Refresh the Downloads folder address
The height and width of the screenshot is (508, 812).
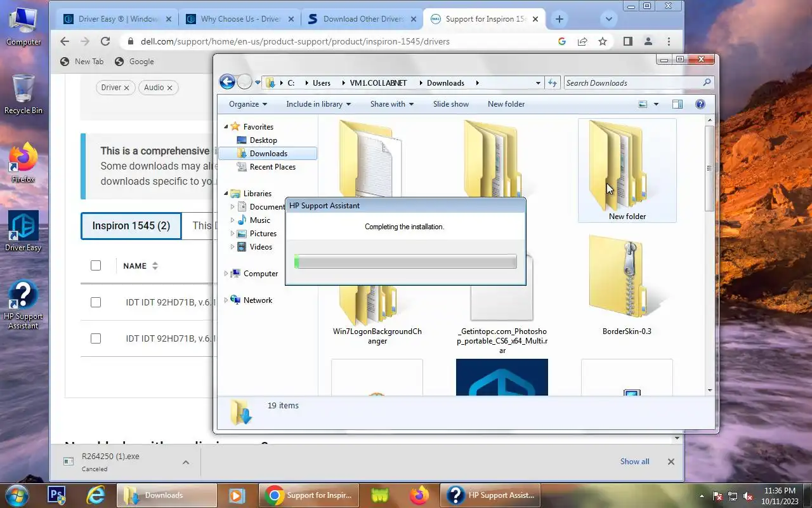(x=553, y=83)
